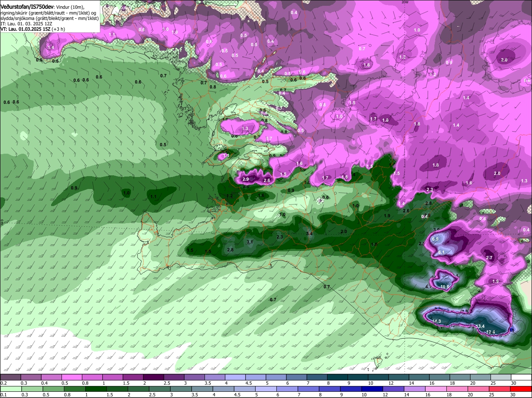Click the 2.7 snow value
This screenshot has height=398, width=532.
pyautogui.click(x=489, y=258)
